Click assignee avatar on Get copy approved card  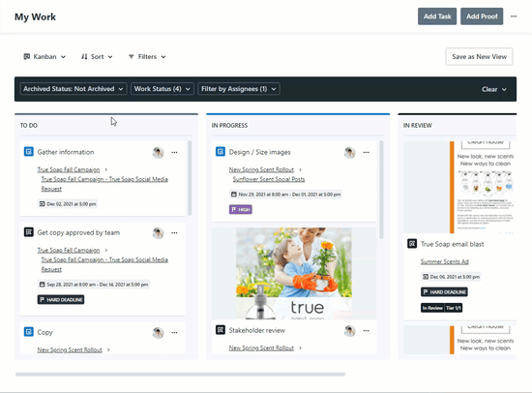click(x=158, y=233)
